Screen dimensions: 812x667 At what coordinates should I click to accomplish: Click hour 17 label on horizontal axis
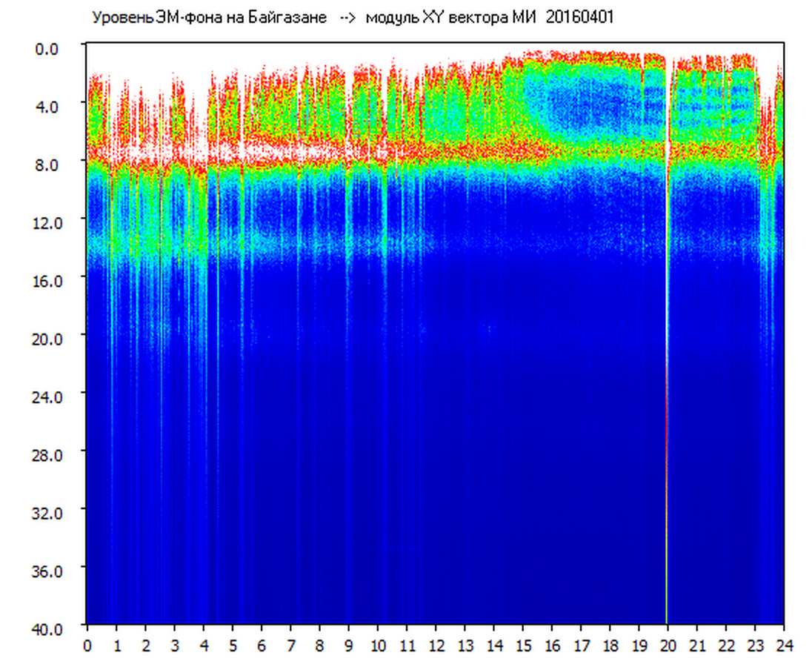(580, 646)
